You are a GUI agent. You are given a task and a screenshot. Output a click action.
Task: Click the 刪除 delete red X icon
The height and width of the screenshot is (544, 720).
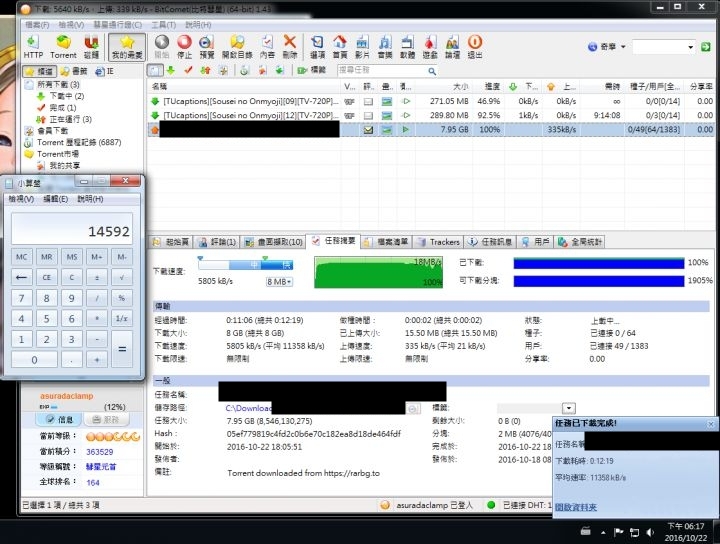(290, 46)
